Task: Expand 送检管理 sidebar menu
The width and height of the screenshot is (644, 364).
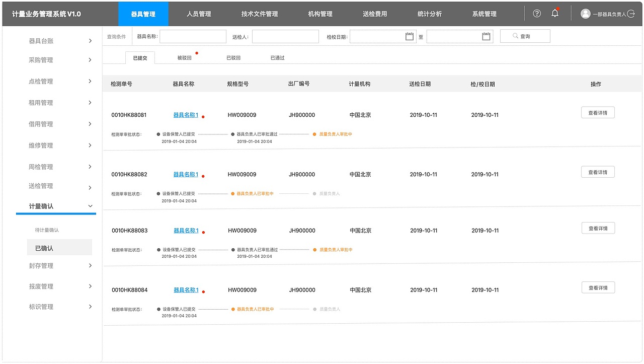Action: pyautogui.click(x=90, y=188)
